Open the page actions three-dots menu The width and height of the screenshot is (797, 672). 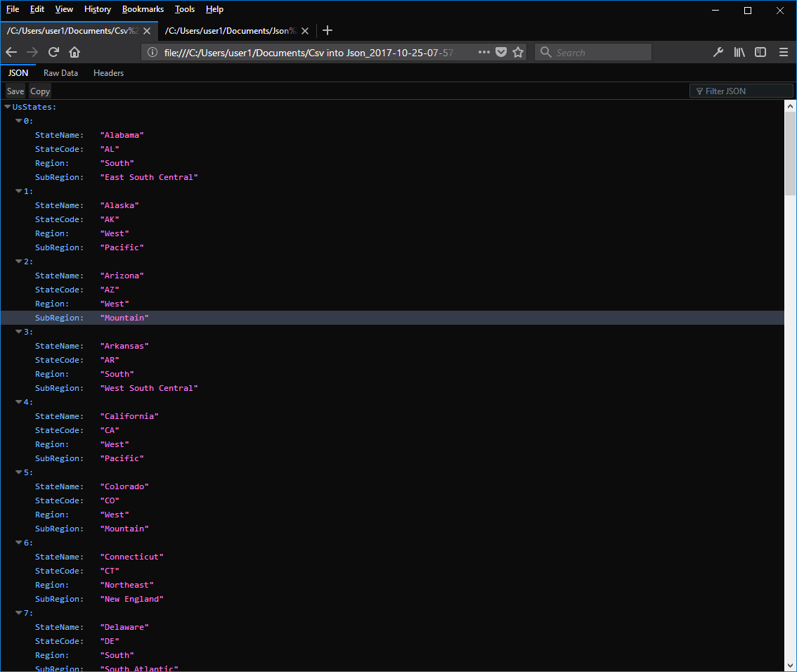484,52
